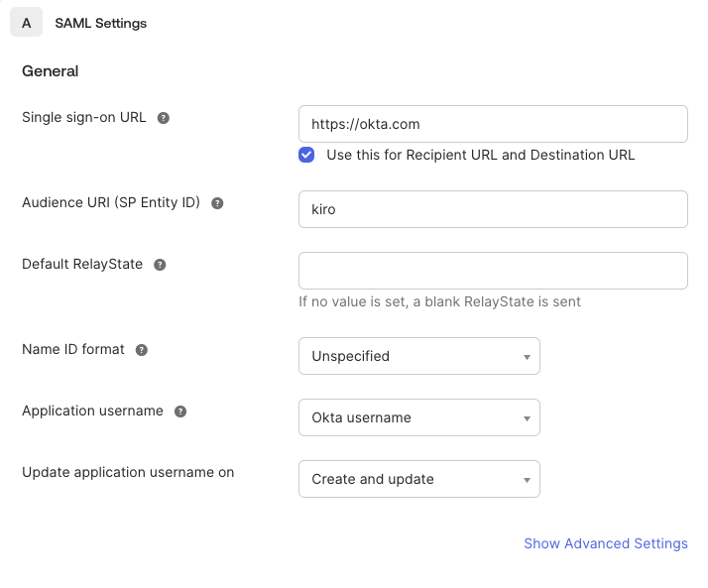
Task: Click the blank RelayState hint text
Action: (x=439, y=301)
